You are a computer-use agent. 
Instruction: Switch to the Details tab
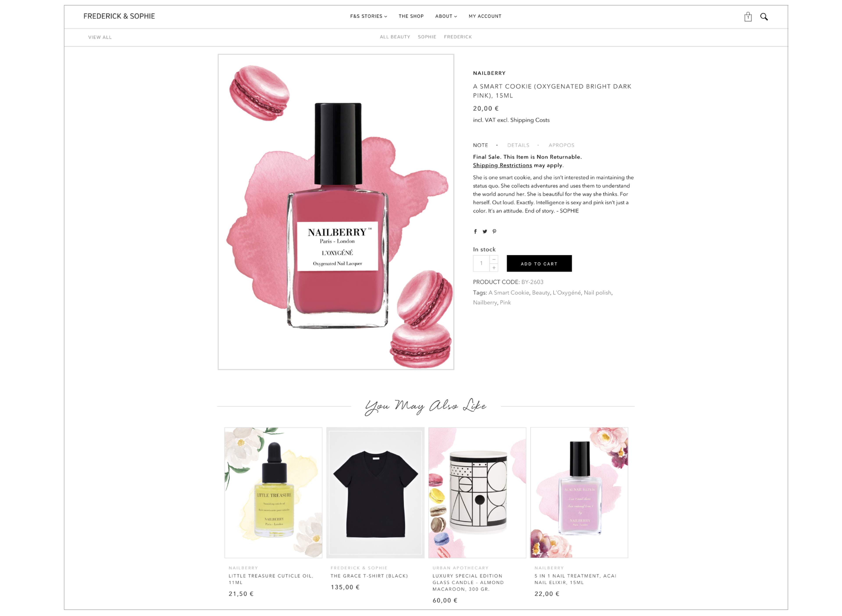pos(518,145)
